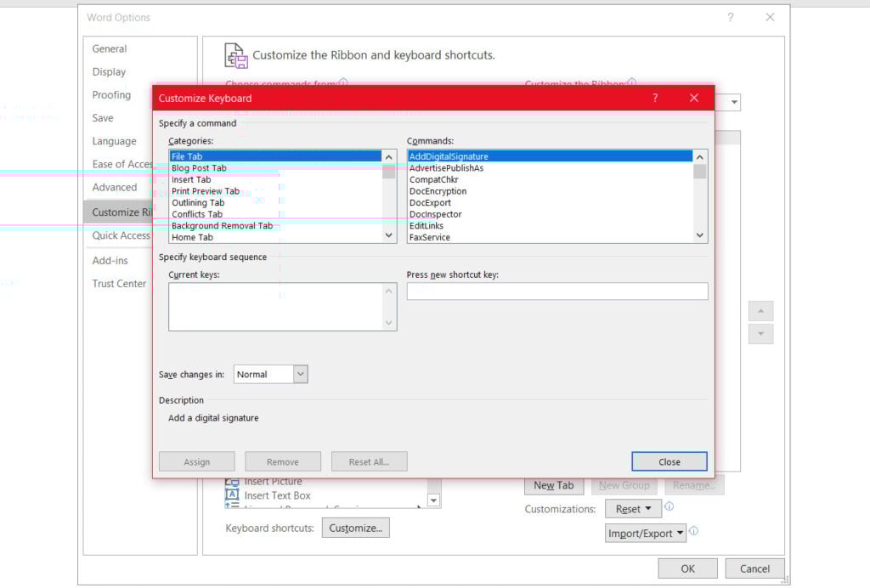Click the New Group button
Viewport: 870px width, 588px height.
tap(624, 485)
